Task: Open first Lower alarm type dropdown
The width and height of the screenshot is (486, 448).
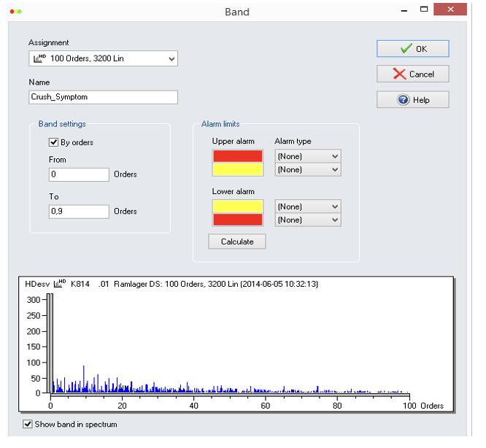Action: coord(307,206)
